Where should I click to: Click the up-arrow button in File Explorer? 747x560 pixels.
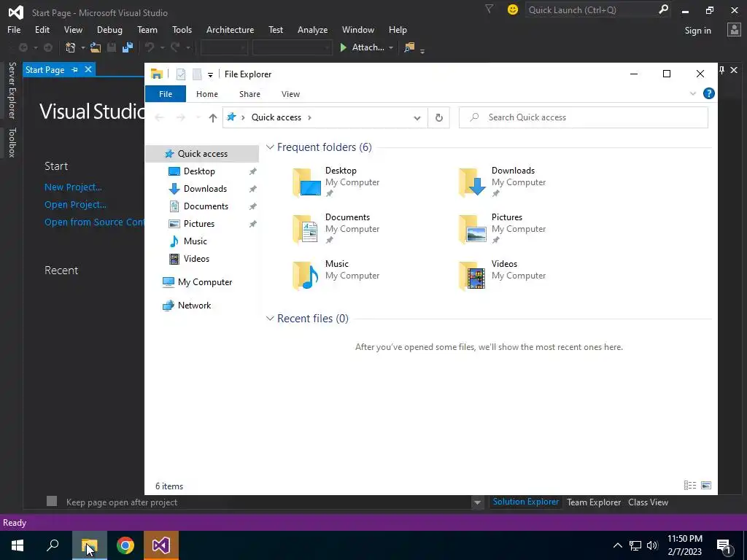(x=212, y=117)
